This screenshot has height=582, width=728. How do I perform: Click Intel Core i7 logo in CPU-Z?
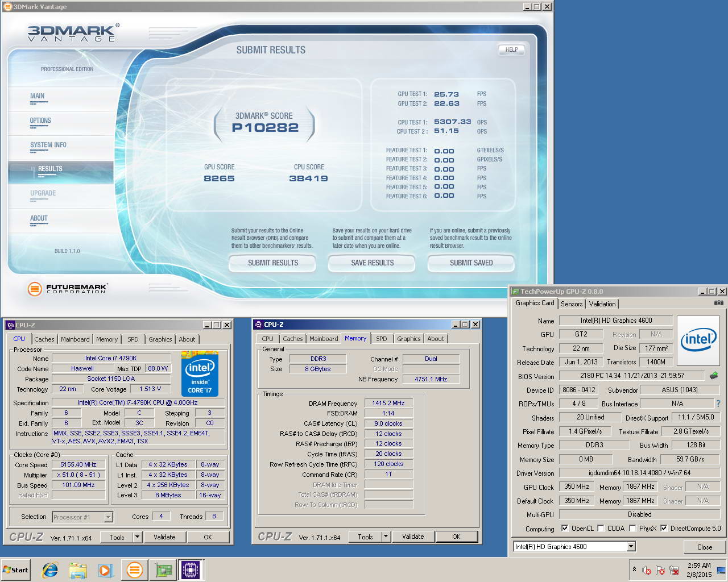point(200,373)
